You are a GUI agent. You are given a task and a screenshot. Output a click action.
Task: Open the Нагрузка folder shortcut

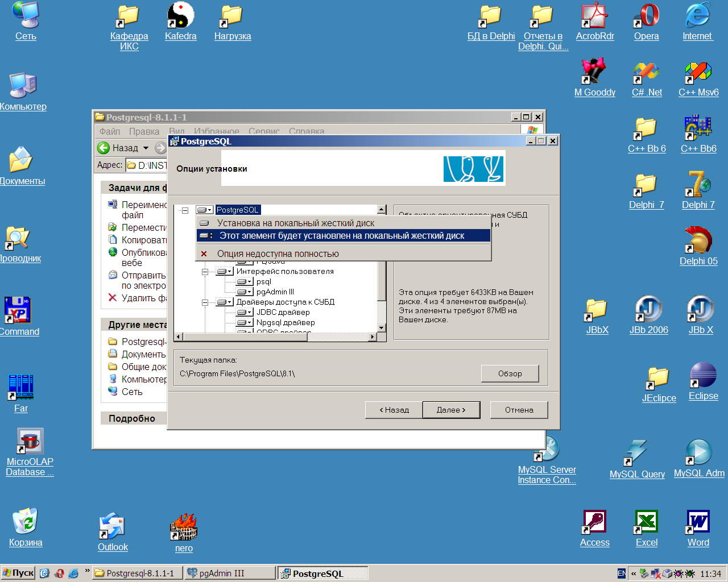tap(233, 22)
